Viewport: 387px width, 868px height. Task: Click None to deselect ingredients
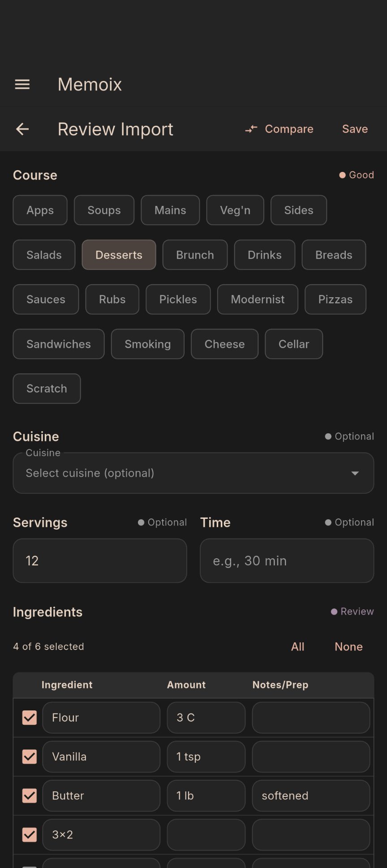coord(348,646)
